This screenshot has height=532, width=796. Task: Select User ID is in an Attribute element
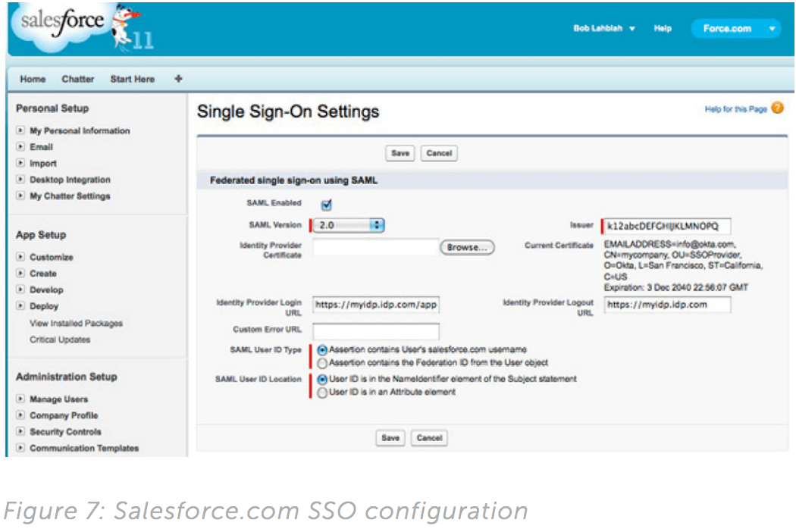(x=323, y=392)
